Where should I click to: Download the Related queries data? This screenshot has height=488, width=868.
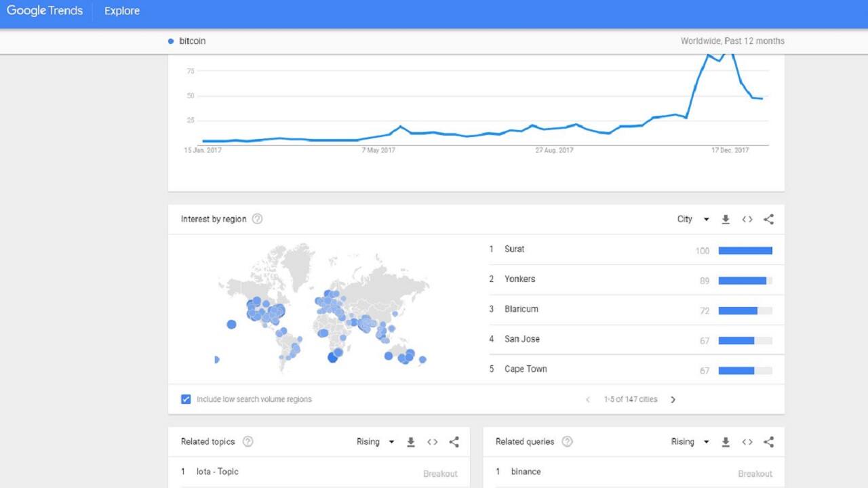pyautogui.click(x=726, y=442)
